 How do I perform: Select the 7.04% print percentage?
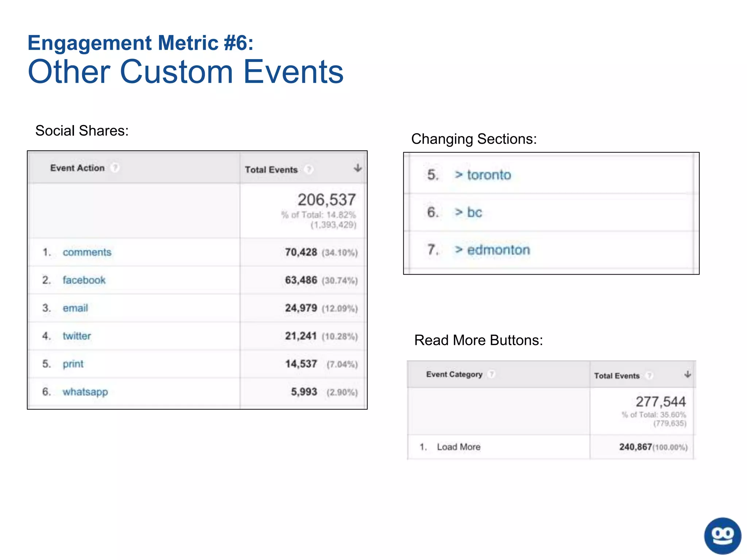[342, 364]
